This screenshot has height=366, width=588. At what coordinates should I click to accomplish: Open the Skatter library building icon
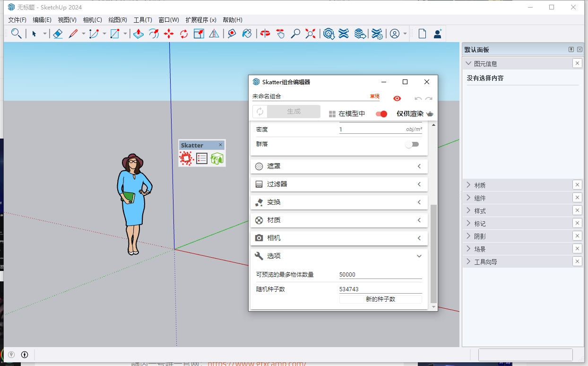click(217, 158)
